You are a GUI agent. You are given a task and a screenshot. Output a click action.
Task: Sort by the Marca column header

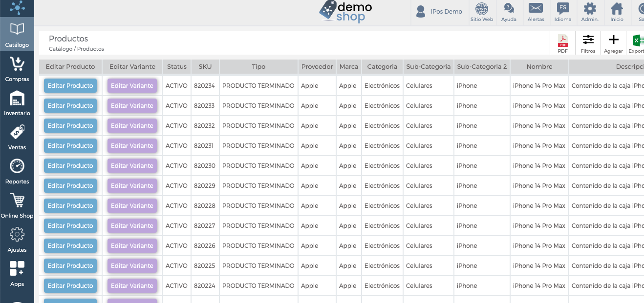click(349, 67)
